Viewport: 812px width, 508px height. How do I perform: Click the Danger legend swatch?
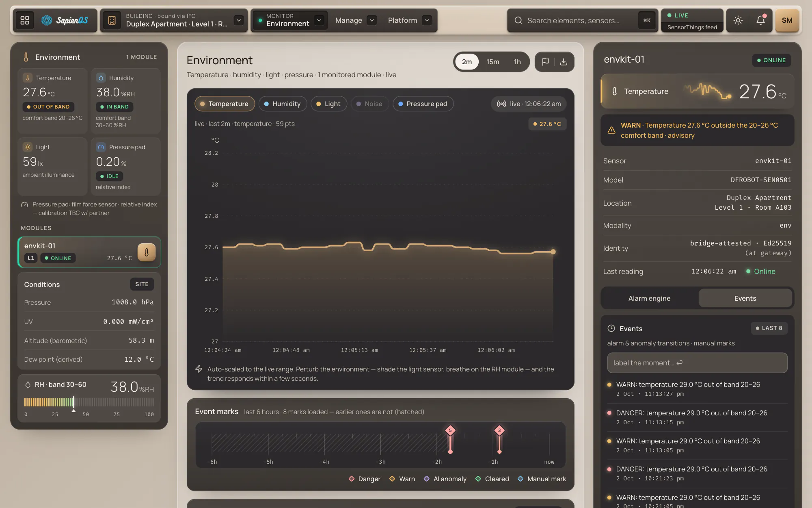(x=352, y=479)
